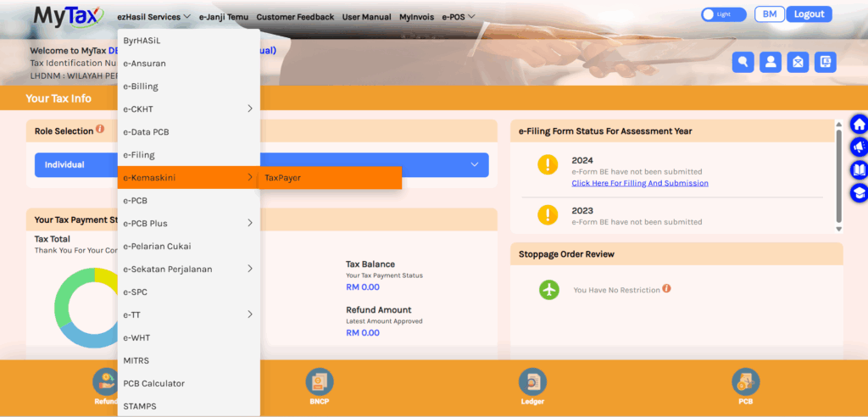The width and height of the screenshot is (868, 417).
Task: Click the megaphone announcement sidebar icon
Action: pos(860,147)
